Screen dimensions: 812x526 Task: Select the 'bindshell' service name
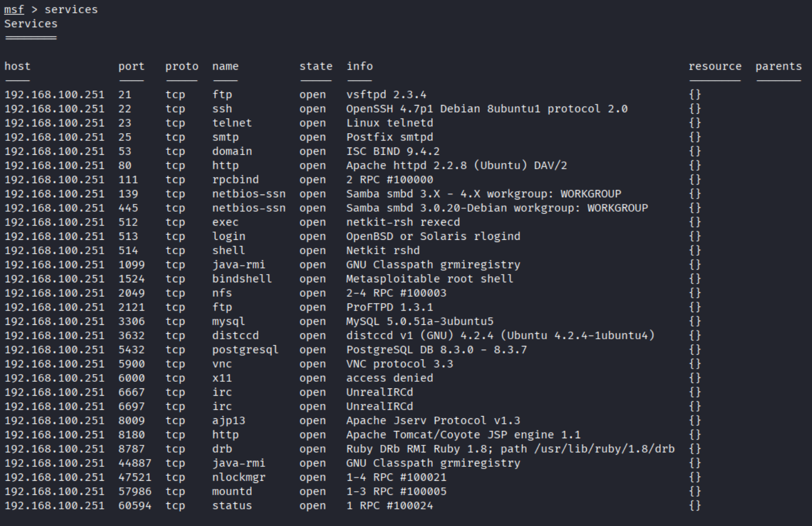[242, 279]
